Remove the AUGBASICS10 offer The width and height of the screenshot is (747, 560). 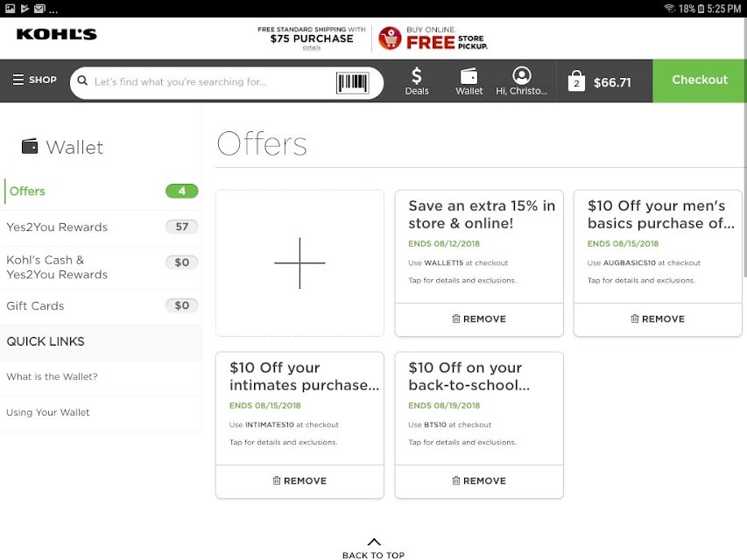[x=658, y=318]
